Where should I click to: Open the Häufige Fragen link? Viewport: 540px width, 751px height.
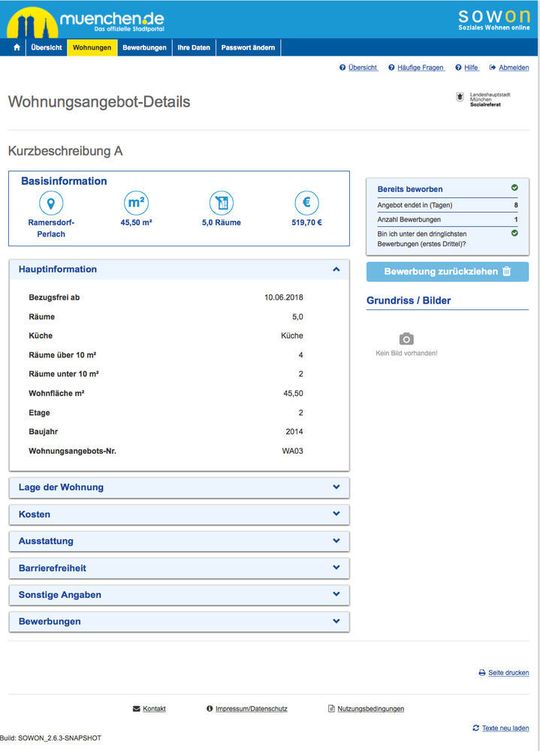421,68
